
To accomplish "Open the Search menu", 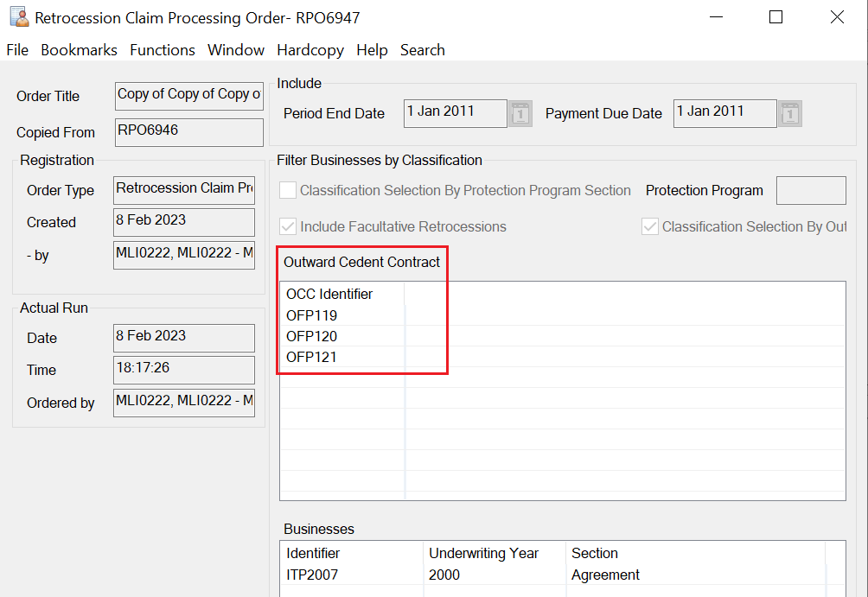I will tap(422, 50).
